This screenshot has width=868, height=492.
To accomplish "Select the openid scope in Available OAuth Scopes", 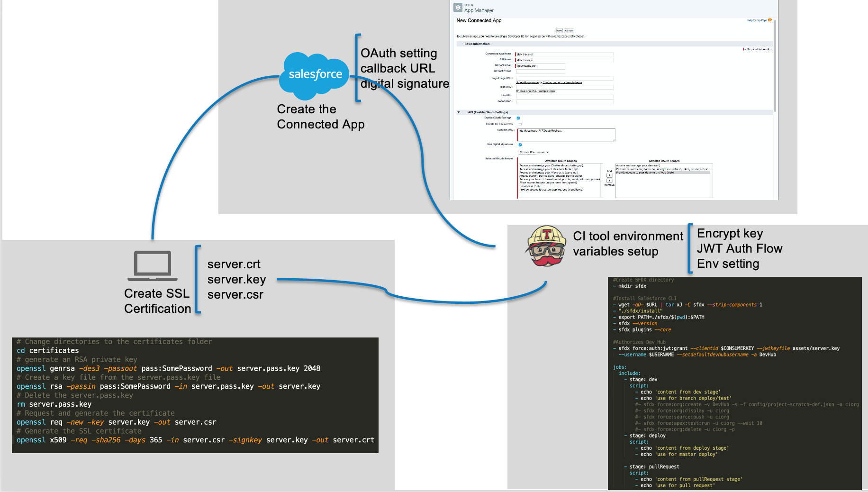I will point(548,182).
